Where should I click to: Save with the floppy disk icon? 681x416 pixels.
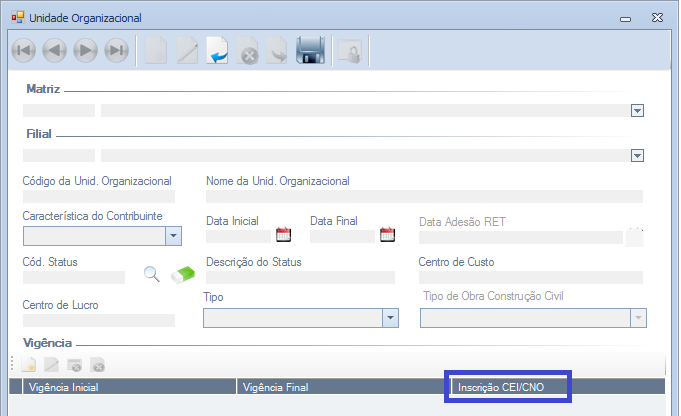(311, 51)
